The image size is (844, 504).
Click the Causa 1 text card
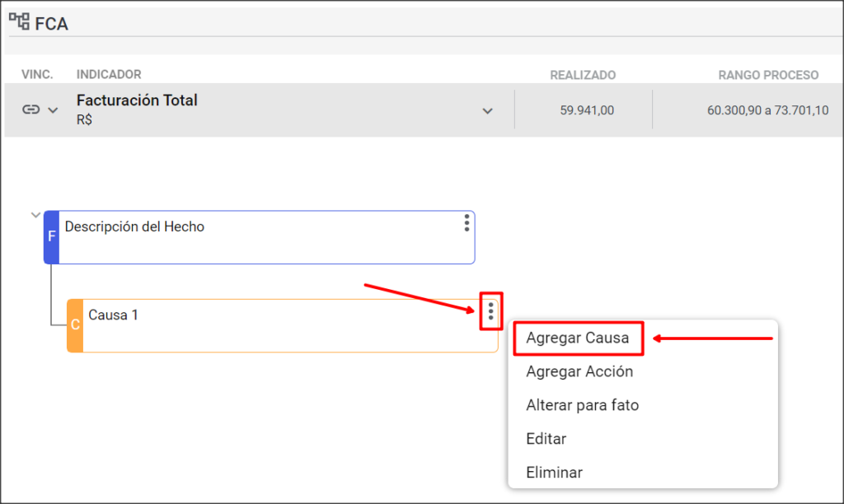pos(283,325)
